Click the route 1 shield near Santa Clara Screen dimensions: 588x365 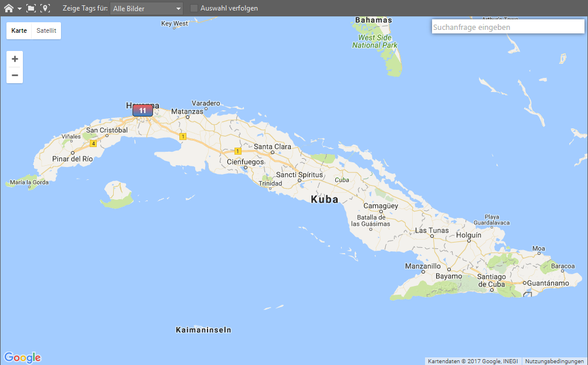(237, 151)
